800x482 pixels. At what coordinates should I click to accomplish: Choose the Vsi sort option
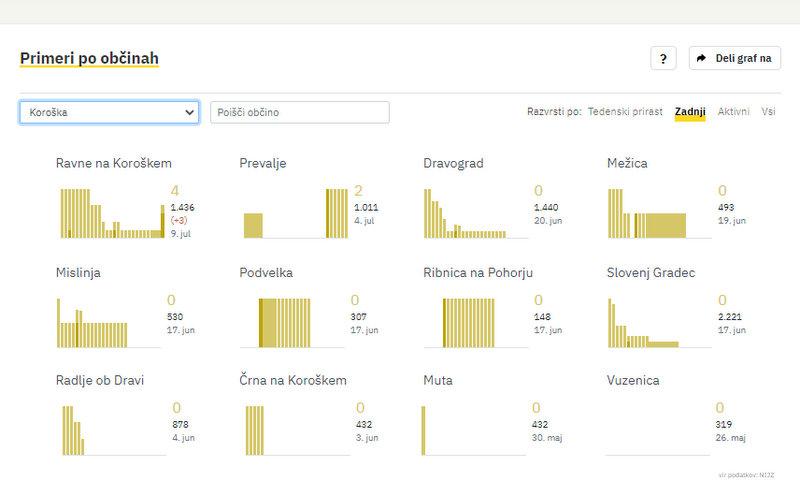pos(768,112)
